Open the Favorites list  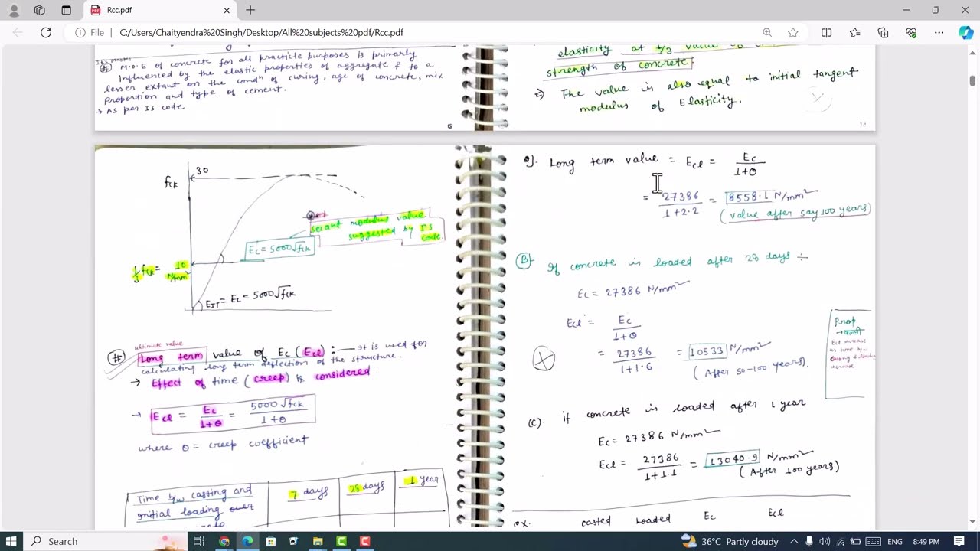pos(855,32)
